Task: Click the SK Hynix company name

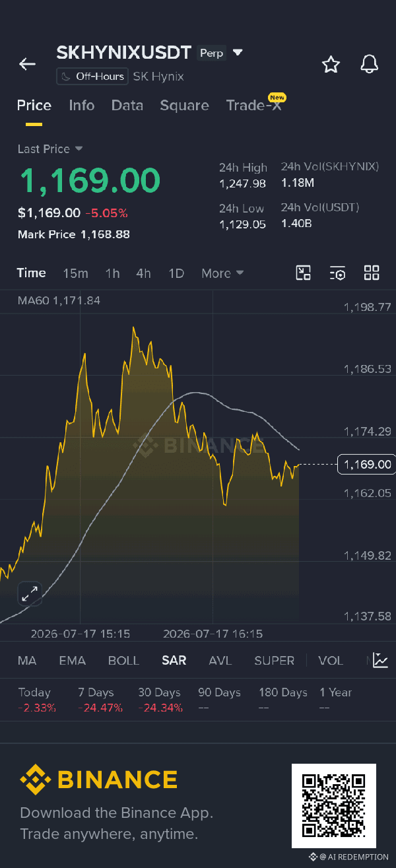Action: pos(158,77)
